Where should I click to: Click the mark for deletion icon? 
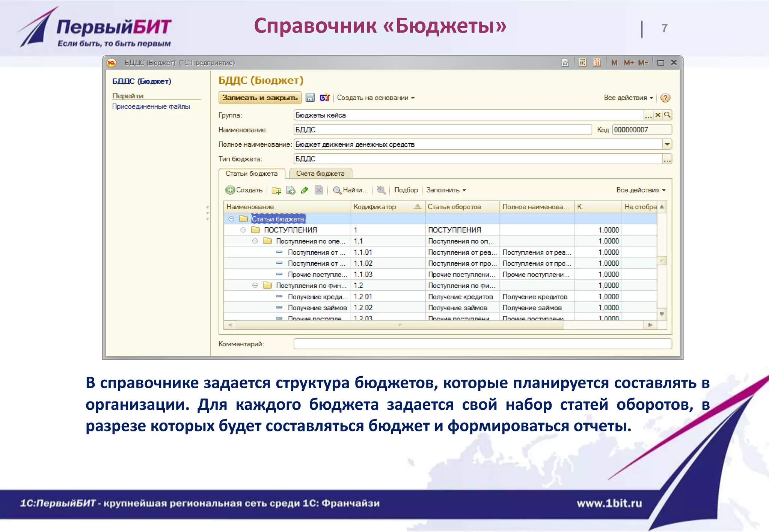pyautogui.click(x=319, y=190)
